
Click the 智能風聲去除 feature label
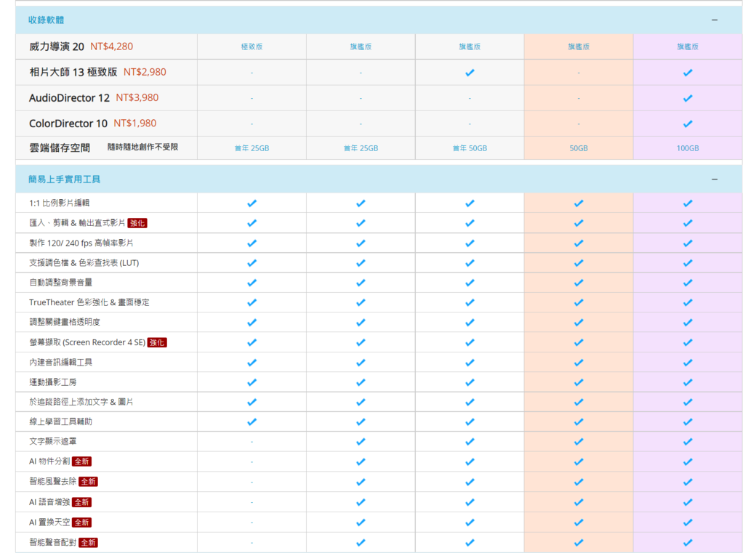tap(53, 481)
